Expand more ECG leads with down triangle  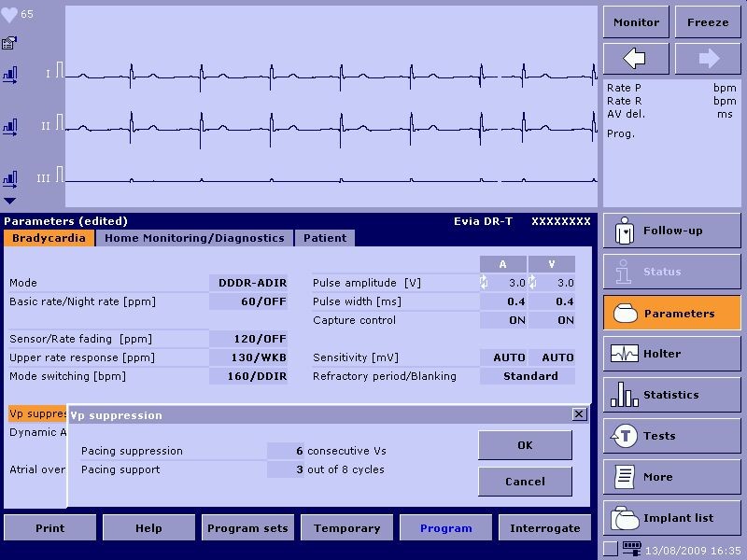(9, 201)
